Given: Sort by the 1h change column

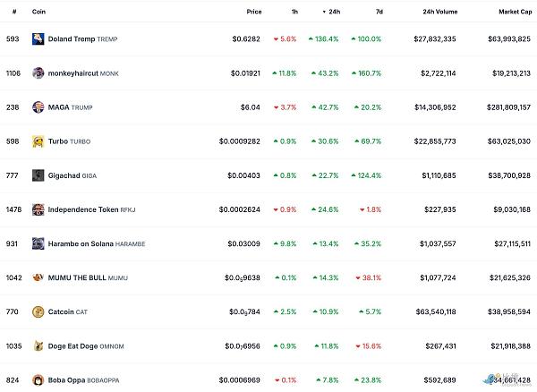Looking at the screenshot, I should point(295,12).
